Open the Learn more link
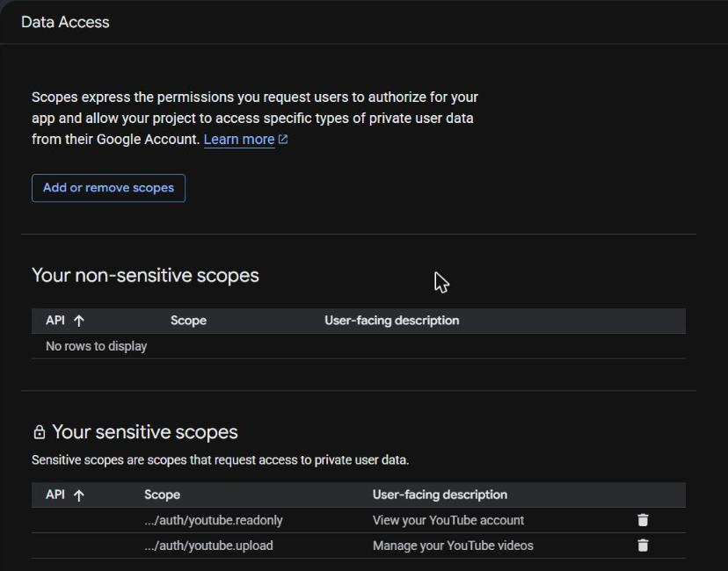 [238, 139]
